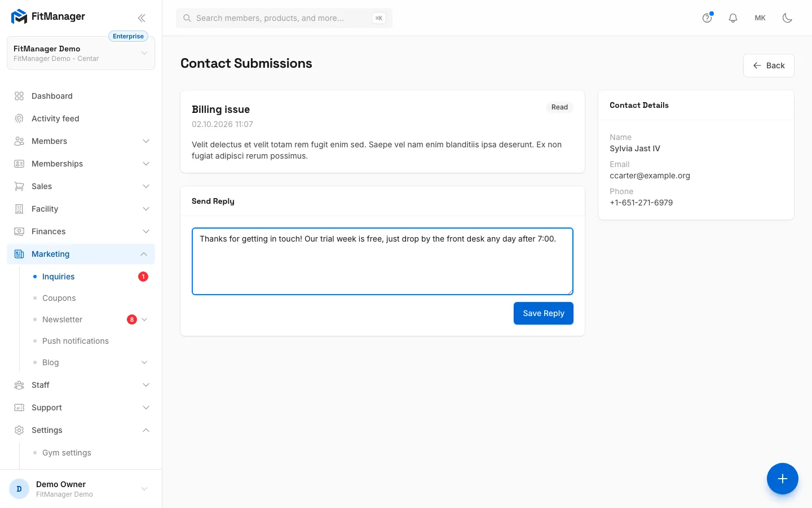
Task: Click the blue plus floating button
Action: tap(783, 479)
